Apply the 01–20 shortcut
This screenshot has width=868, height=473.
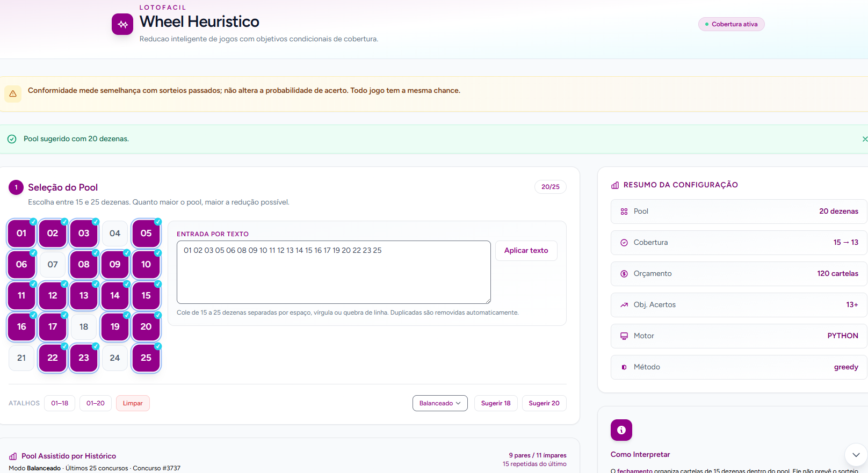click(x=96, y=403)
